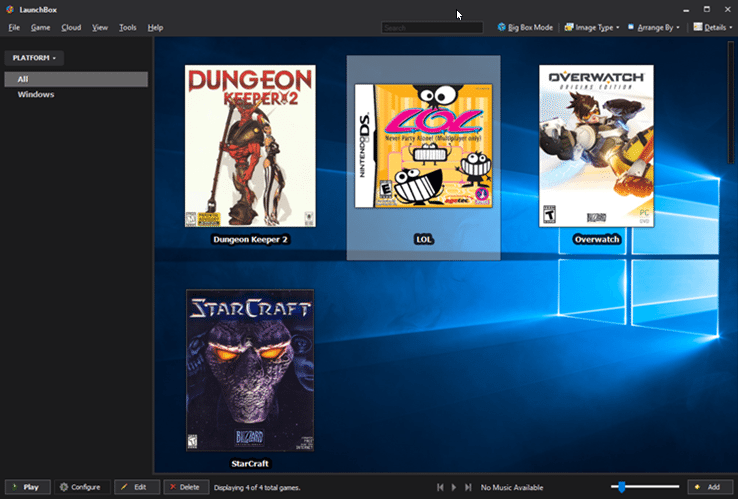
Task: Open the Platform filter dropdown
Action: (x=34, y=58)
